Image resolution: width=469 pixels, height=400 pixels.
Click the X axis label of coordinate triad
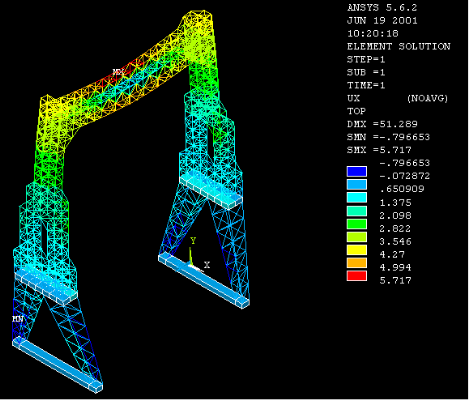207,265
